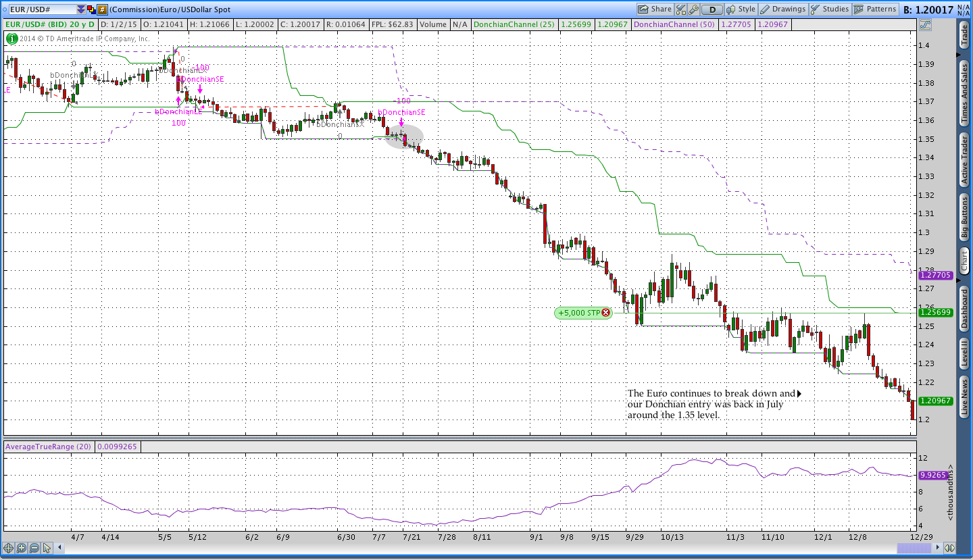Open quick study tools flask icon
Viewport: 973px width, 560px height.
click(x=680, y=9)
